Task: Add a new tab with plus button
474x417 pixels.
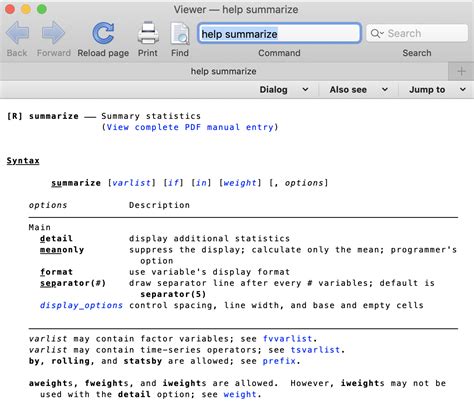Action: pyautogui.click(x=461, y=71)
